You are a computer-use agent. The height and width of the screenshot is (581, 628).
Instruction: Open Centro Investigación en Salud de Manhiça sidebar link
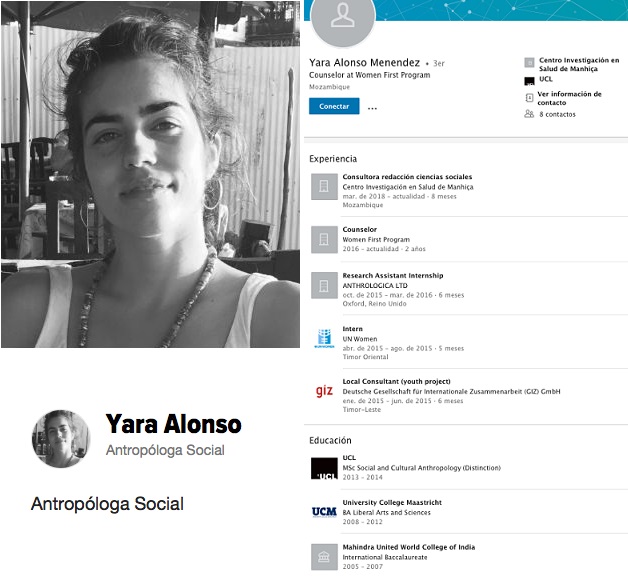(579, 64)
